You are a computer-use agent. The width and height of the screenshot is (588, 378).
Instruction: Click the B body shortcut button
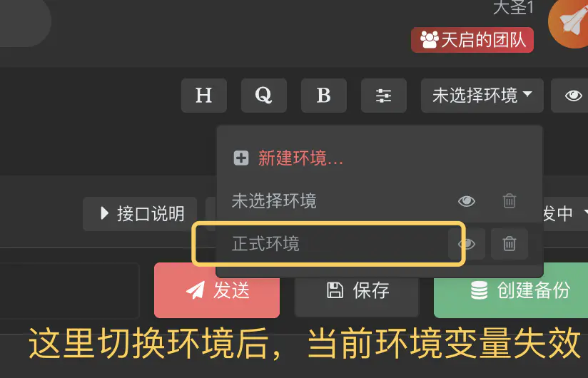tap(324, 96)
